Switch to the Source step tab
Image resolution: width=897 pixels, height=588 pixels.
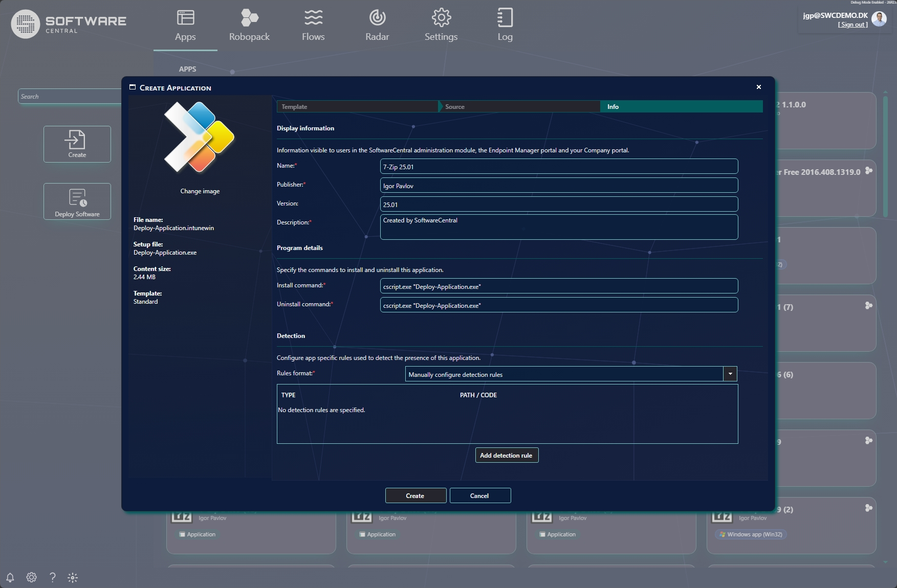click(519, 106)
